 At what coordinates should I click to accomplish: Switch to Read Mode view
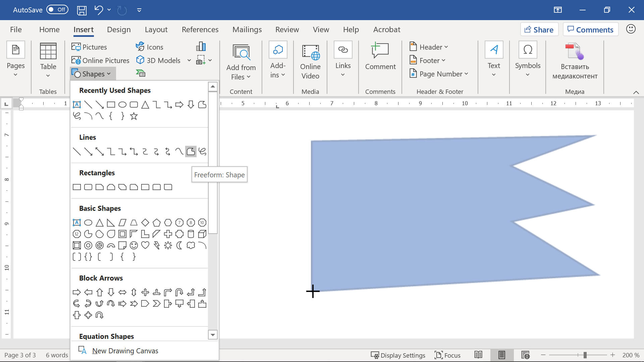click(x=478, y=355)
